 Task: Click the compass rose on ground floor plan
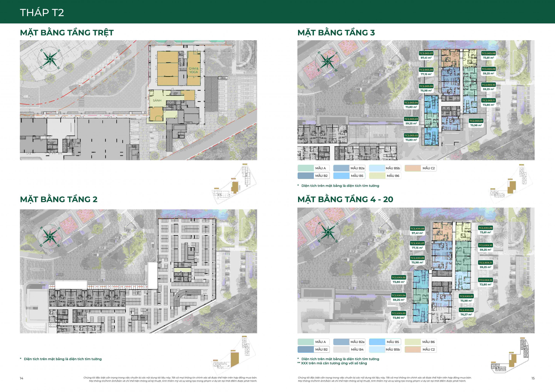(x=50, y=59)
